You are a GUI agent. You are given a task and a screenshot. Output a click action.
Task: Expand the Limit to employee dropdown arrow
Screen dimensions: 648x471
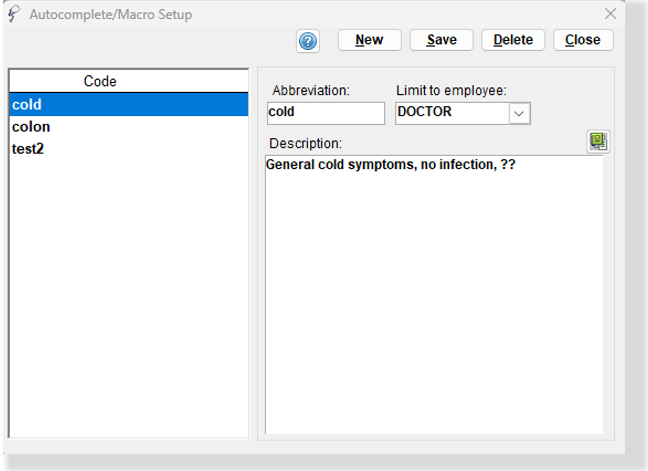518,113
